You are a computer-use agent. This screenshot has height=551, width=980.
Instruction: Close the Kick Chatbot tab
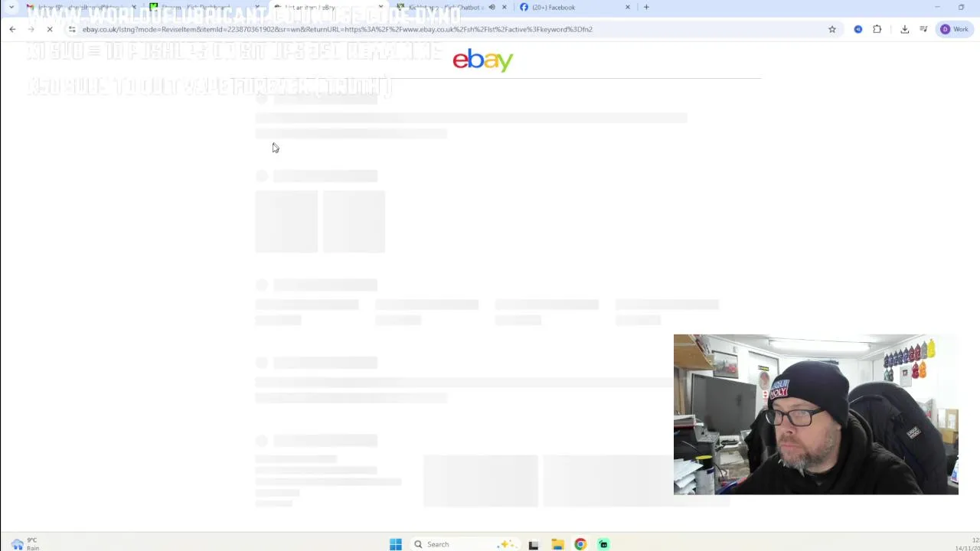504,7
